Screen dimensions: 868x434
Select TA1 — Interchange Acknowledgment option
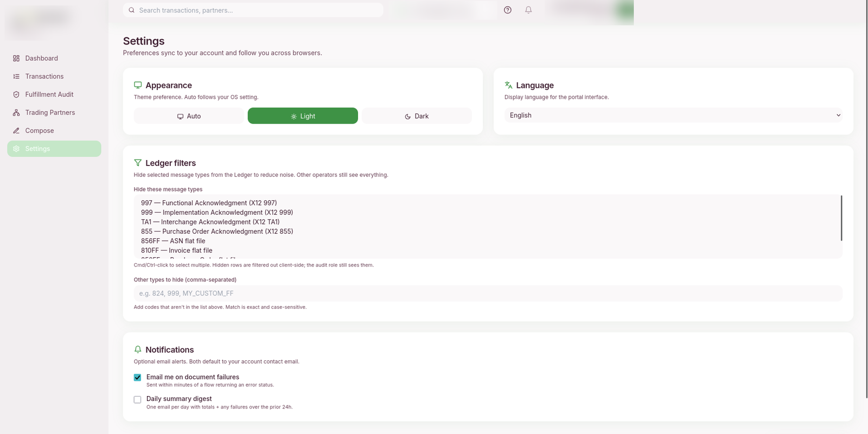click(x=210, y=222)
